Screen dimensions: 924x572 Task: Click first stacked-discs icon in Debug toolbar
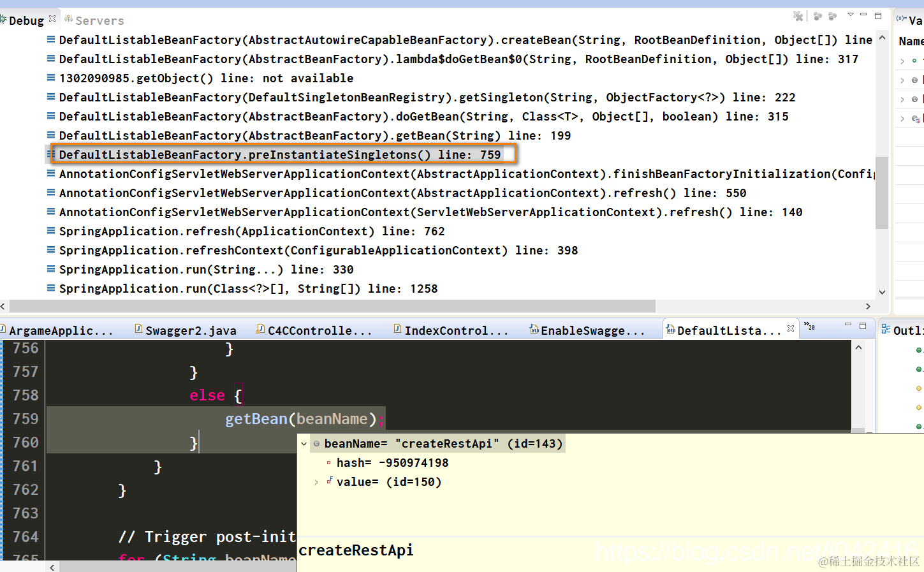[x=818, y=16]
